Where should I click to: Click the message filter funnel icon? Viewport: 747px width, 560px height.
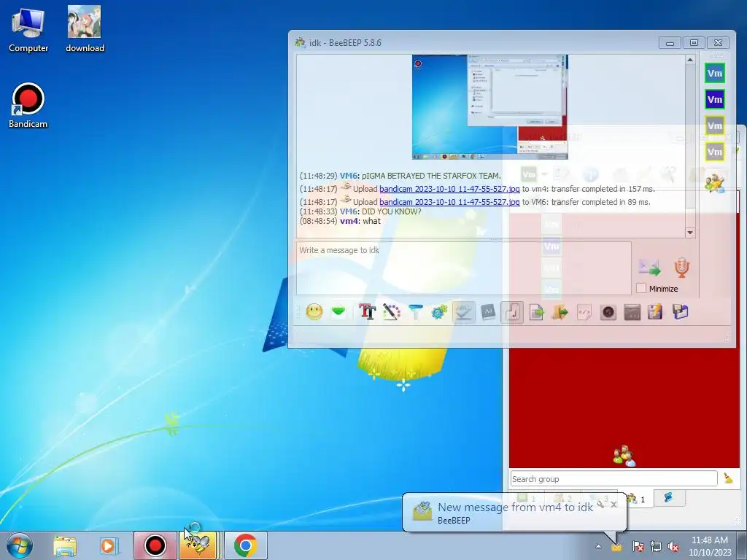click(415, 312)
